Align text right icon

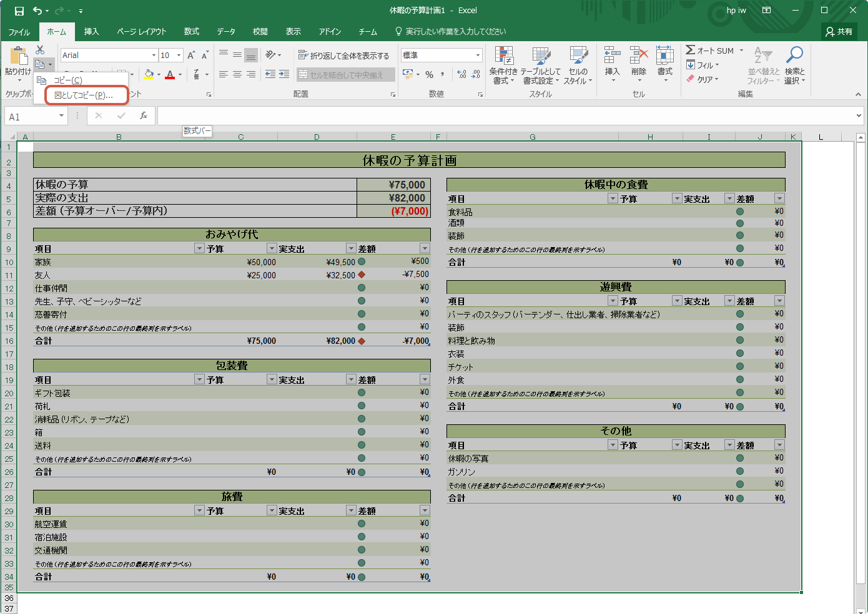tap(251, 74)
